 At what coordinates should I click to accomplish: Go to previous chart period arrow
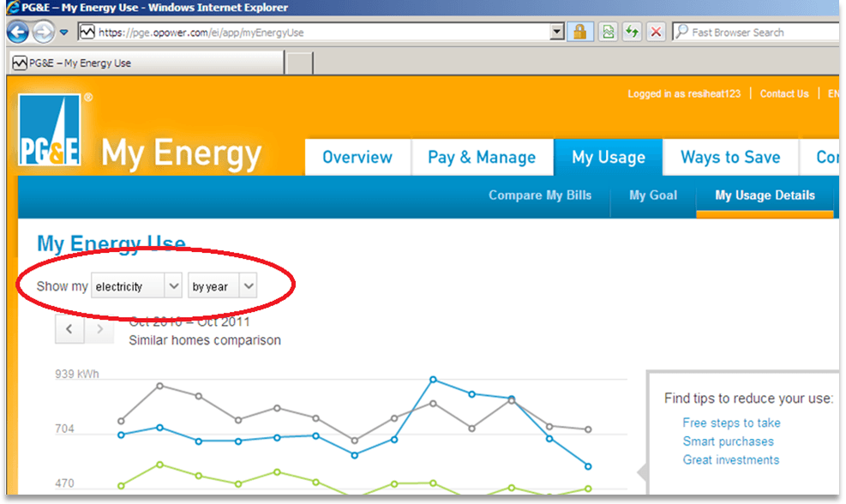point(69,329)
